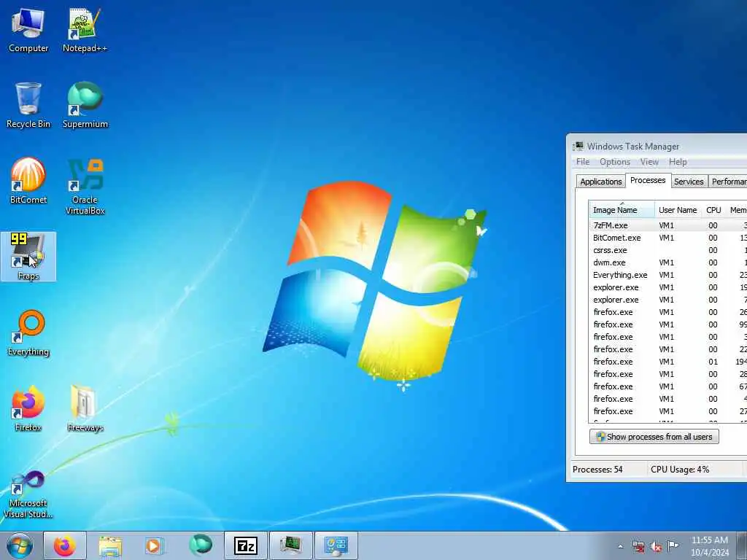
Task: Click the muted volume tray icon
Action: (x=656, y=547)
